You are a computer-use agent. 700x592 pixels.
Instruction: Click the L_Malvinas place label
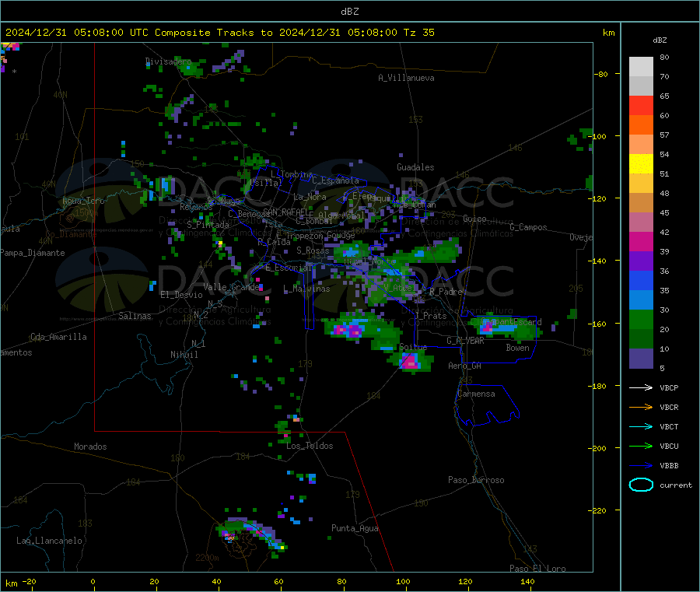coord(306,289)
